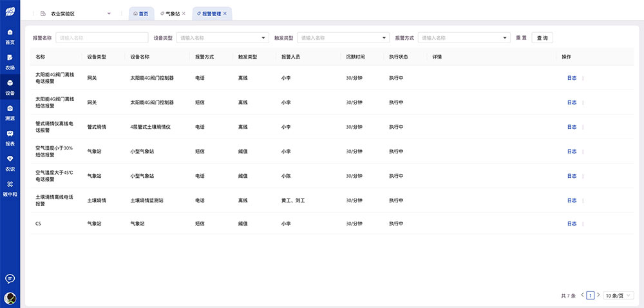Click the 农识 sidebar icon

point(10,162)
